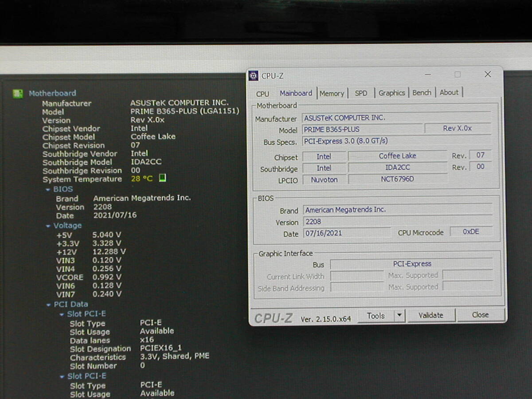Click the Chipset Revision 07 row in Speccy

[91, 145]
